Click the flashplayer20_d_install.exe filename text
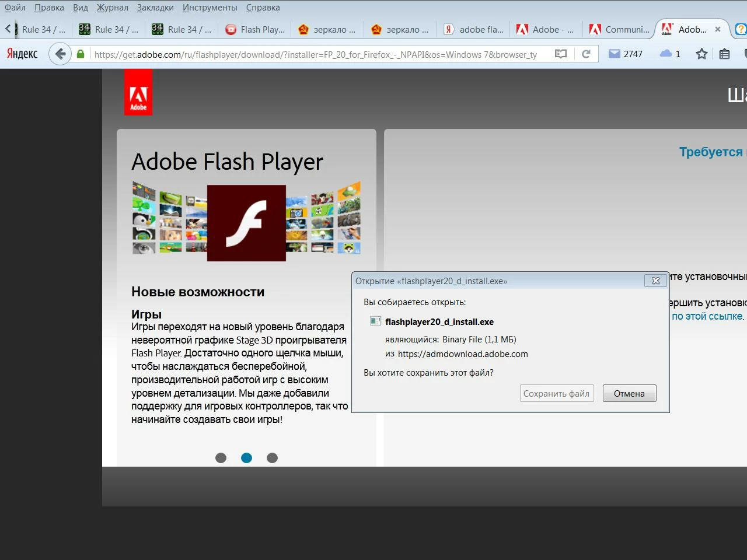Screen dimensions: 747x560 439,321
